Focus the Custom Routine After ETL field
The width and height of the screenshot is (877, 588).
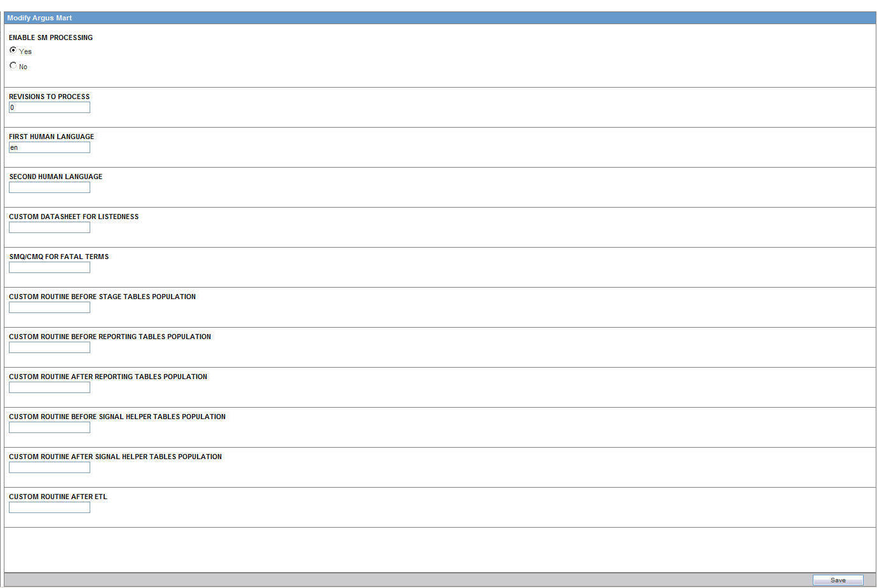pos(50,508)
